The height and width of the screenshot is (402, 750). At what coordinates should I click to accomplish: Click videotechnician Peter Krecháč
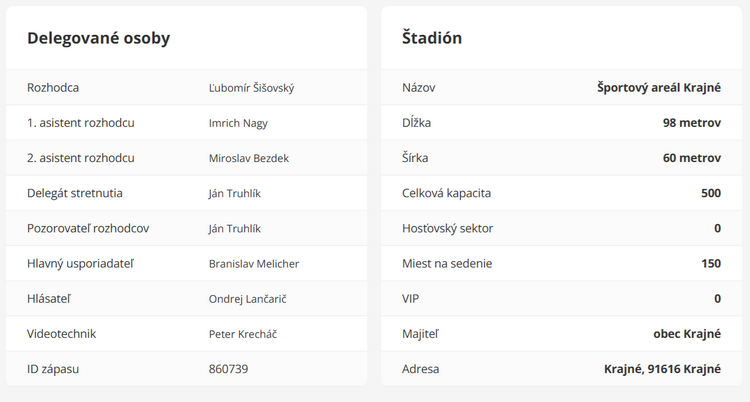click(x=242, y=333)
